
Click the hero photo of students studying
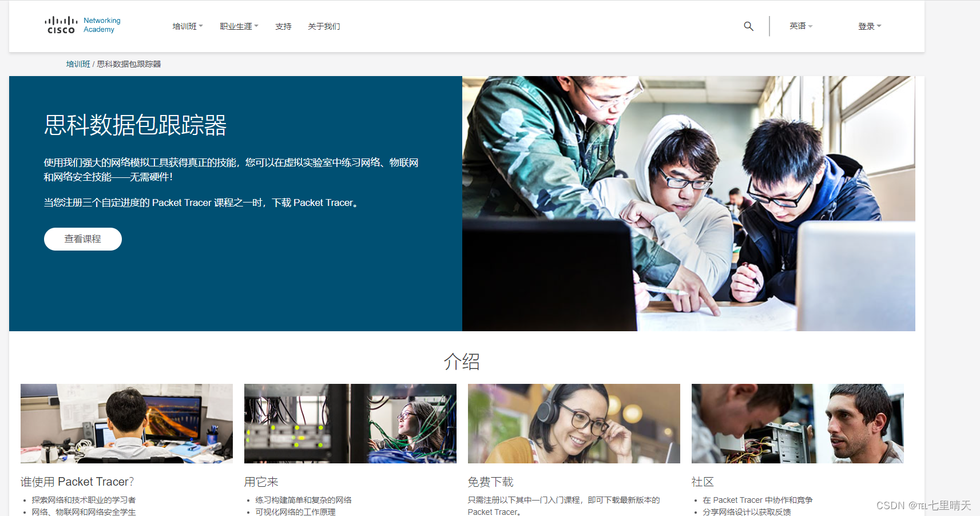pos(689,204)
